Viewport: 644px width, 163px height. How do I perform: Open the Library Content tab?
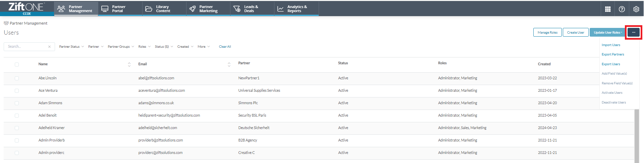(x=164, y=9)
